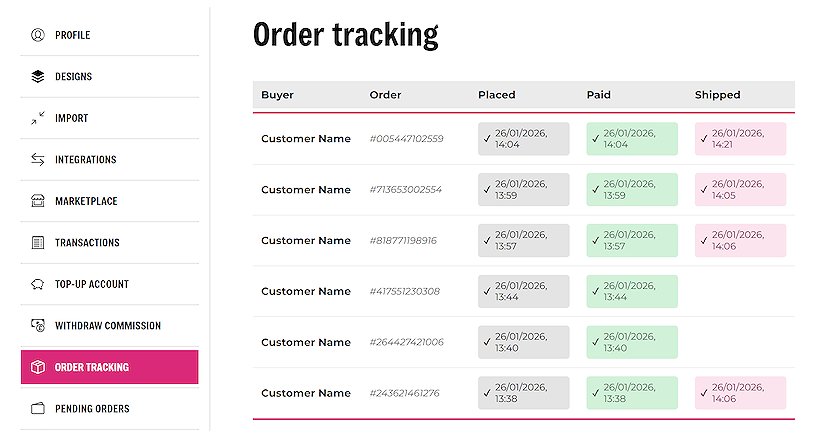
Task: Click the Marketplace storefront icon
Action: (38, 201)
